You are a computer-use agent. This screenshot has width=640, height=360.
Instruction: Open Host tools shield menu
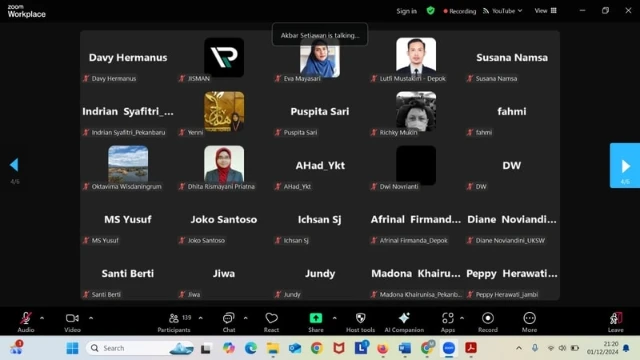point(360,322)
